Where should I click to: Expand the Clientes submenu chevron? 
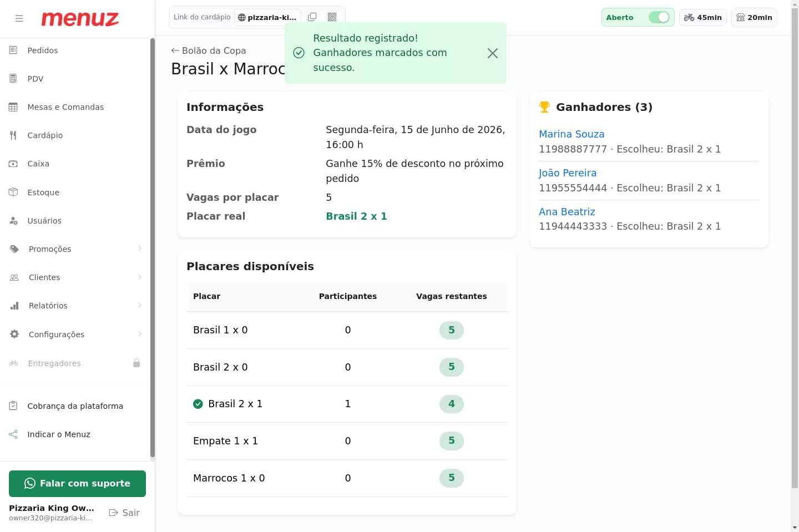tap(140, 277)
